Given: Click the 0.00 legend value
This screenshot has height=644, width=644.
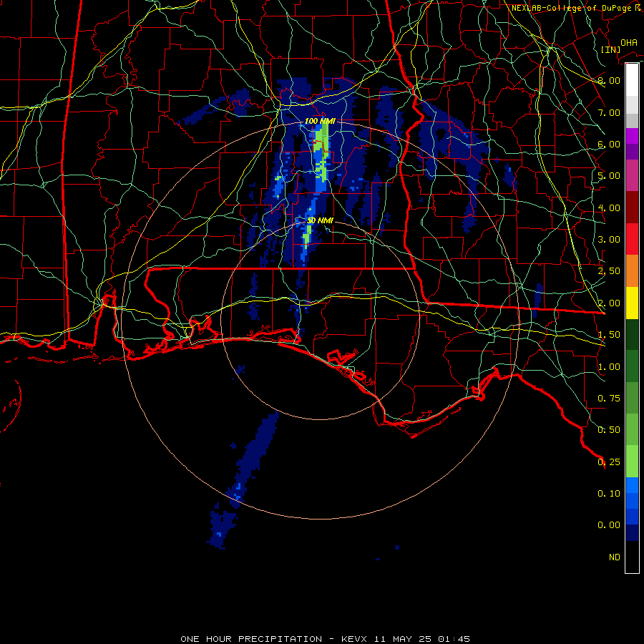Looking at the screenshot, I should [x=609, y=525].
